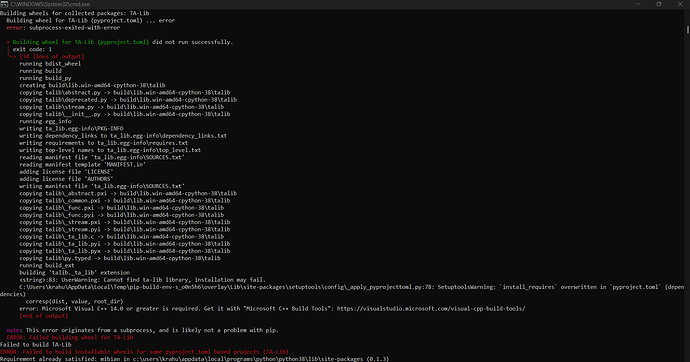690x362 pixels.
Task: Click 'writing ta_lib.egg-info\PKG-INFO' line
Action: (71, 129)
